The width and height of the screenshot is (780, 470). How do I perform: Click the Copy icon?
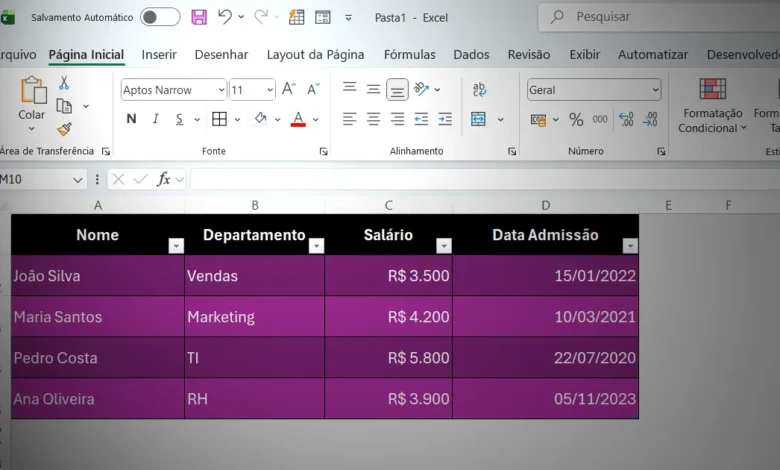click(x=64, y=106)
